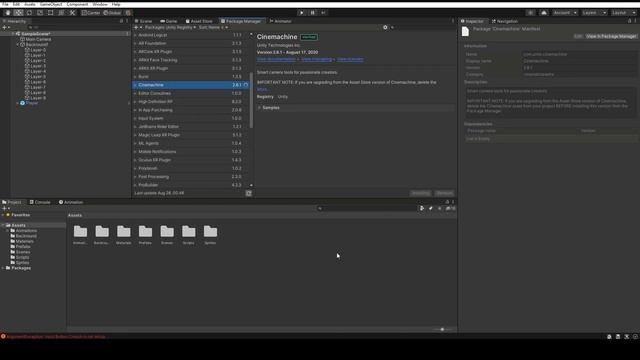Select the ML Agents package row
This screenshot has width=640, height=360.
pos(191,143)
